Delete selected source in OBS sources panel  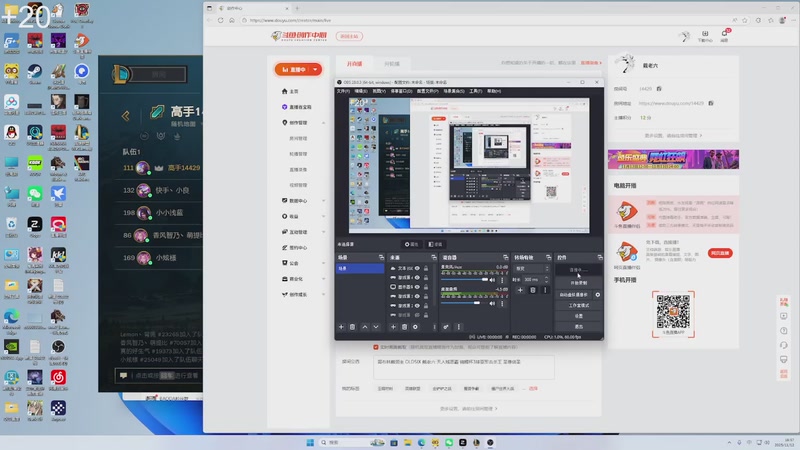pos(404,327)
